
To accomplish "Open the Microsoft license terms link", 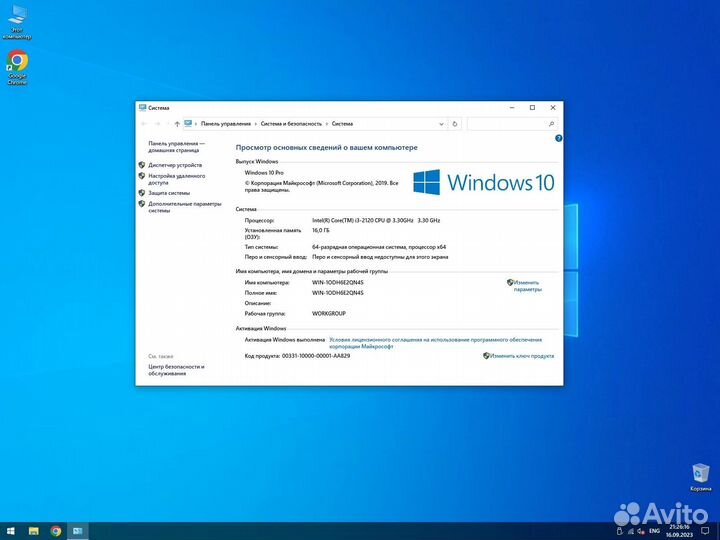I will click(435, 343).
